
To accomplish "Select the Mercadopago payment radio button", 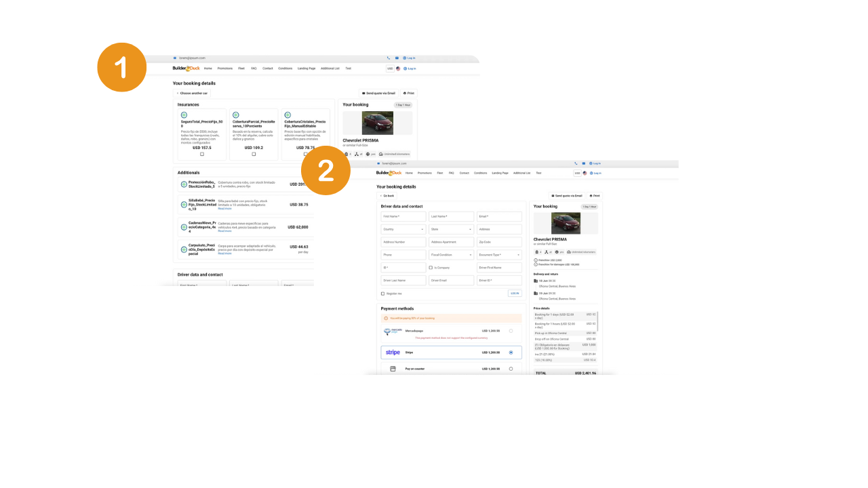I will click(x=511, y=331).
